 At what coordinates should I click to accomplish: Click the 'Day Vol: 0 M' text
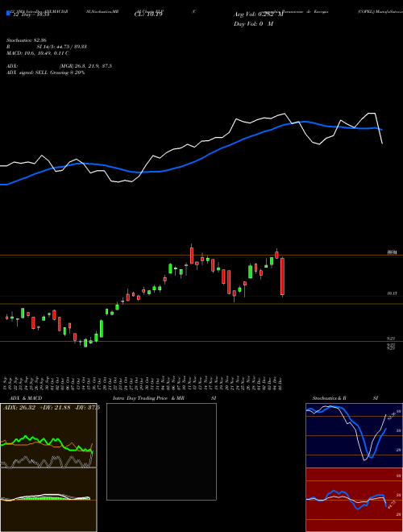pyautogui.click(x=253, y=24)
